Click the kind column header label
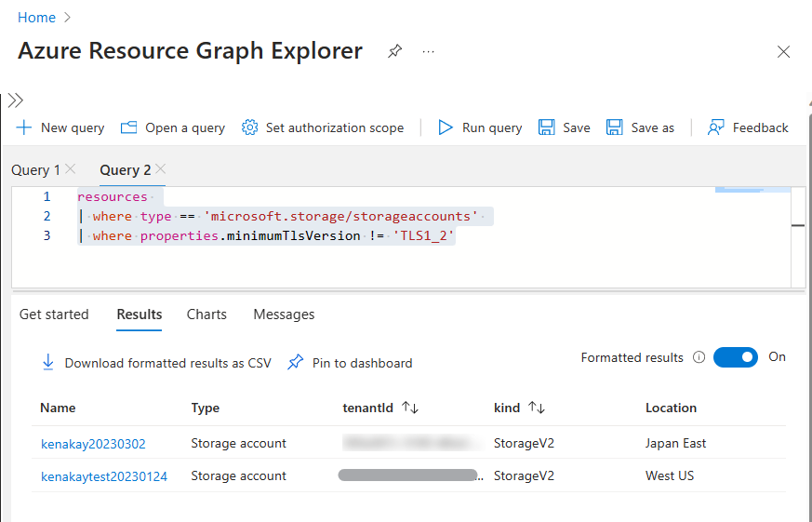This screenshot has height=522, width=812. [507, 408]
